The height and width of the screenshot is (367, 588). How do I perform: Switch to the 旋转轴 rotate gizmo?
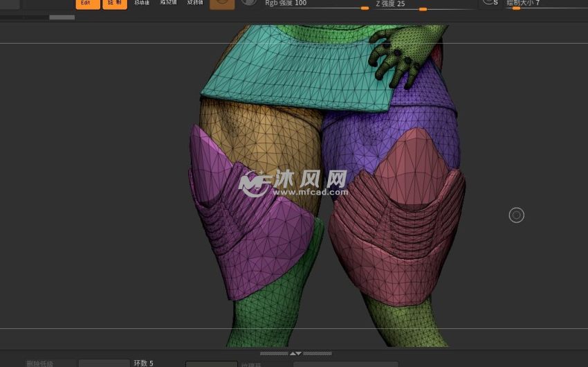coord(195,3)
